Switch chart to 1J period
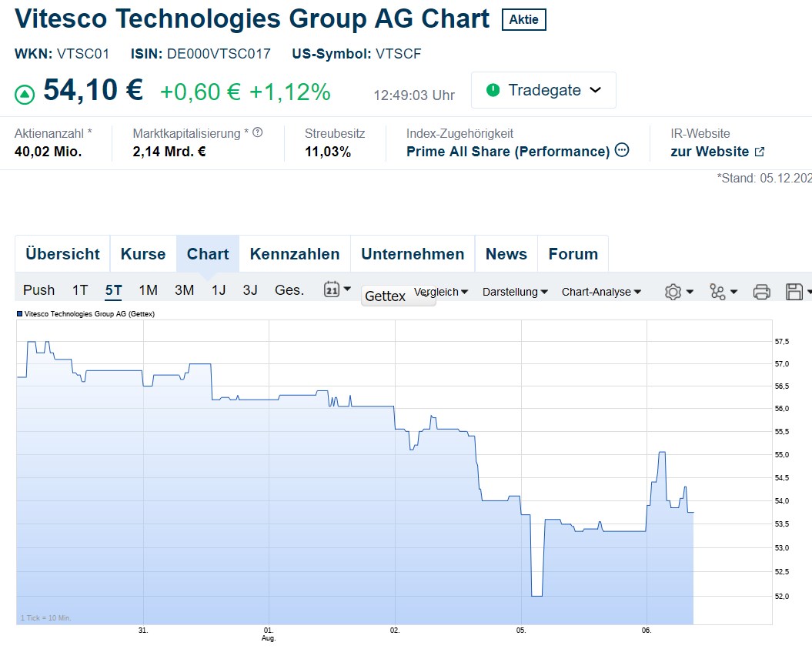The image size is (812, 649). [219, 290]
